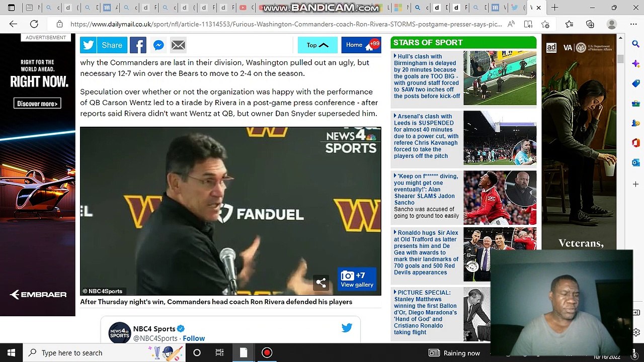Click Embraer Discover more button
The width and height of the screenshot is (644, 362).
(x=37, y=104)
